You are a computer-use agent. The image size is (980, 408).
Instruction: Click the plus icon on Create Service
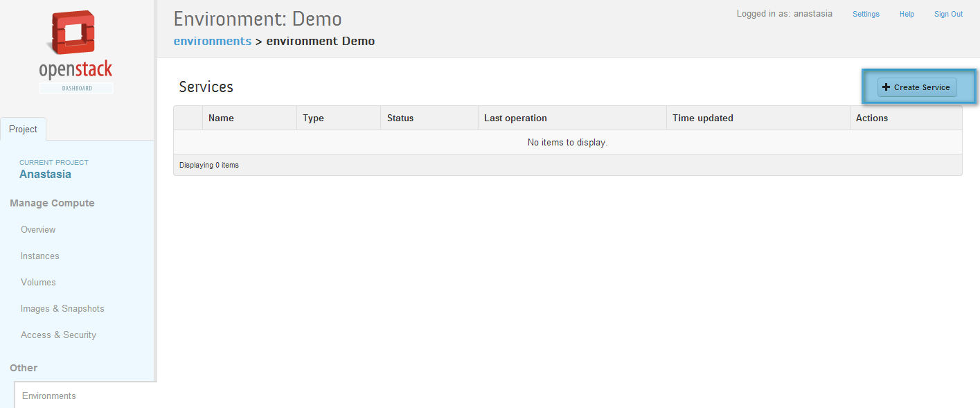point(886,87)
